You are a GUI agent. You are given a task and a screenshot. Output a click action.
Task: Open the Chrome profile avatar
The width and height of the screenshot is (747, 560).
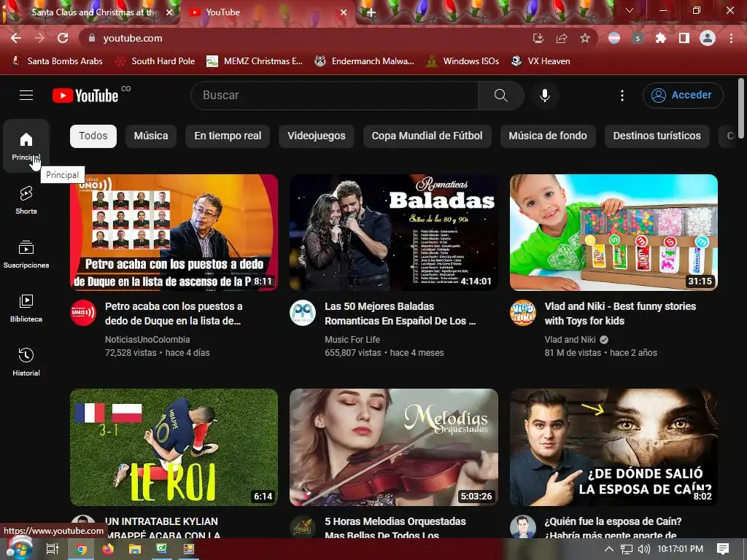pos(708,38)
